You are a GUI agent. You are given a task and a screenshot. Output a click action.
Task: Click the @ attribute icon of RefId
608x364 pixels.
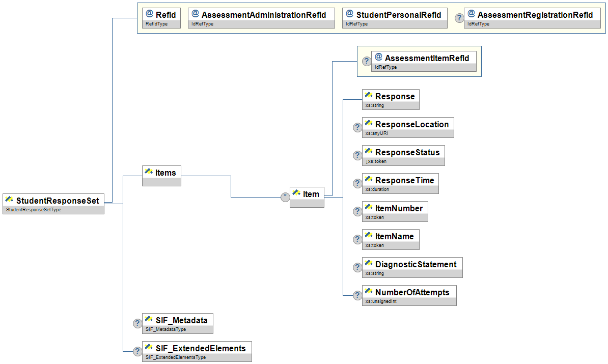tap(149, 14)
